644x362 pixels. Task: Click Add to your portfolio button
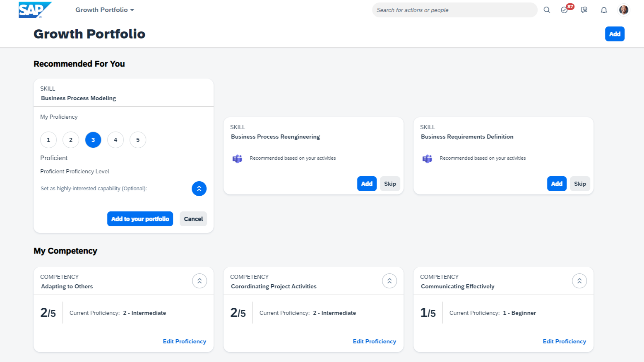click(140, 219)
